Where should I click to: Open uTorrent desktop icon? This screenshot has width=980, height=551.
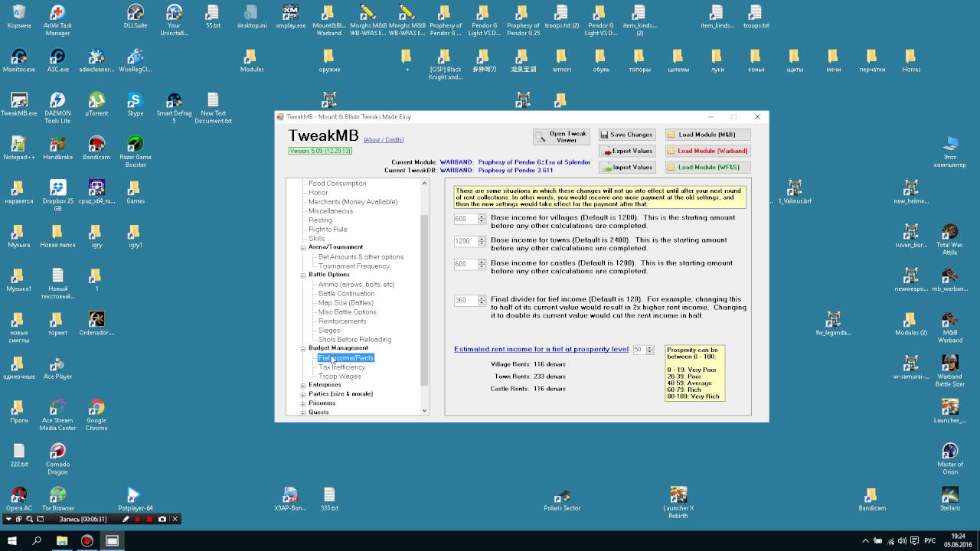point(96,104)
